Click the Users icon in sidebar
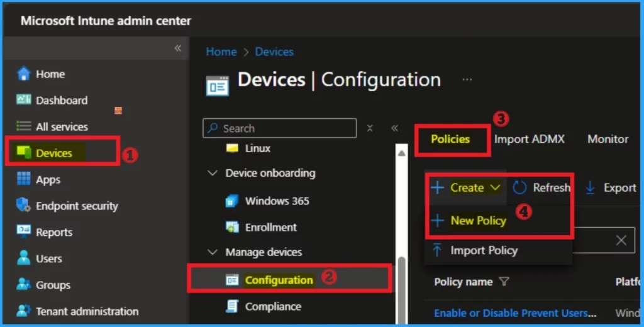 pyautogui.click(x=24, y=258)
